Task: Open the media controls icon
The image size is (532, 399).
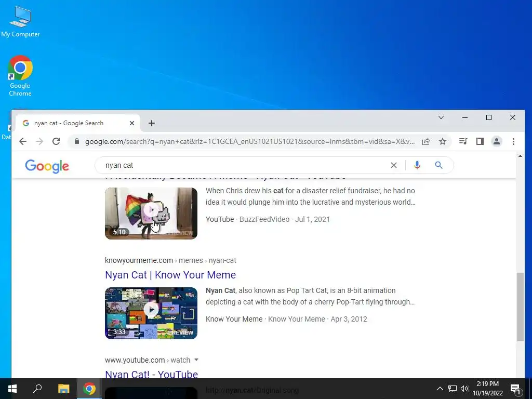Action: 463,141
